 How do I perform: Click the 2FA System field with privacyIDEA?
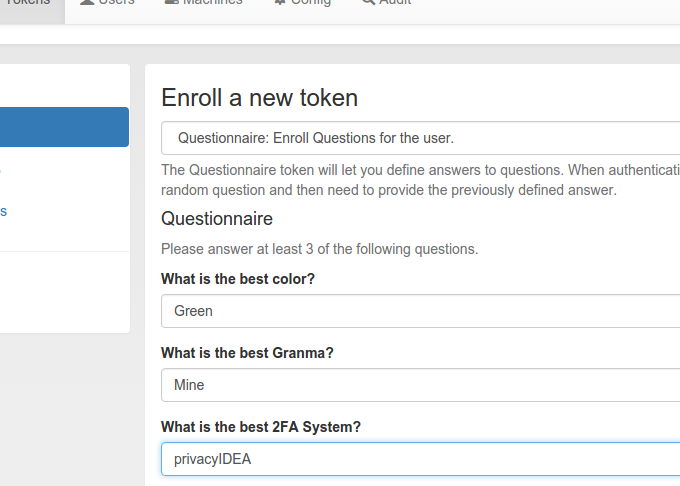421,459
